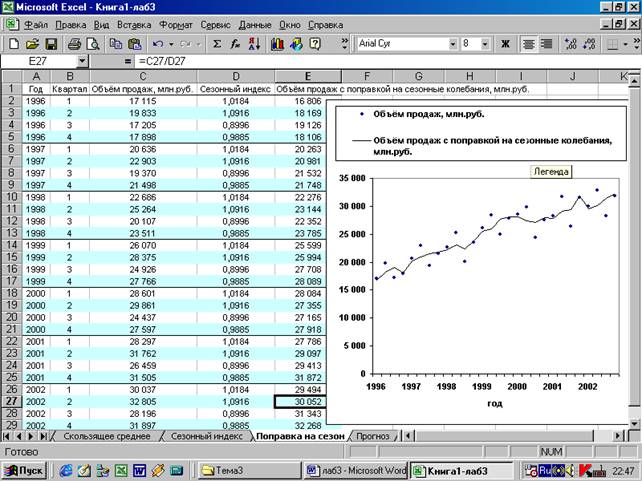This screenshot has height=481, width=642.
Task: Toggle bold formatting Ж button
Action: click(x=505, y=44)
